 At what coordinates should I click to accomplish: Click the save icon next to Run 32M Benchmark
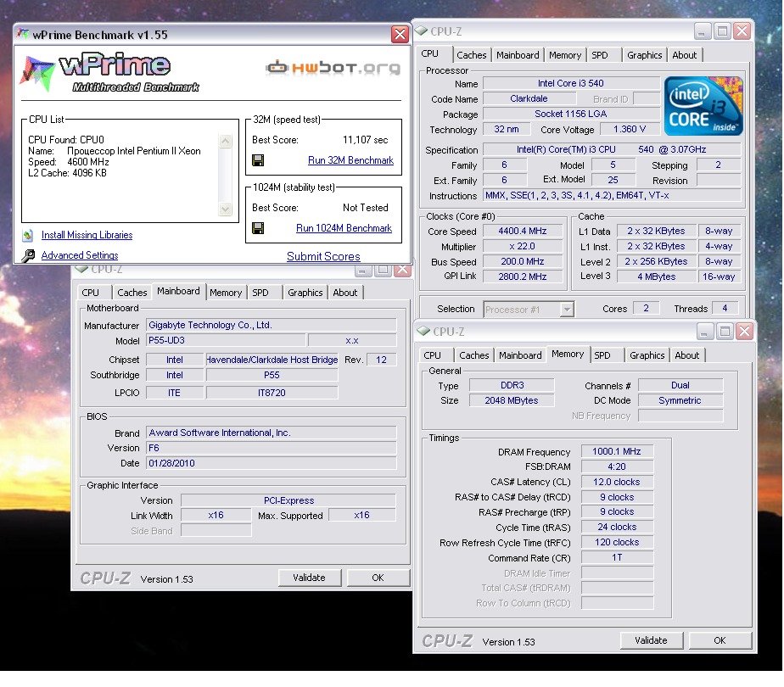point(258,160)
